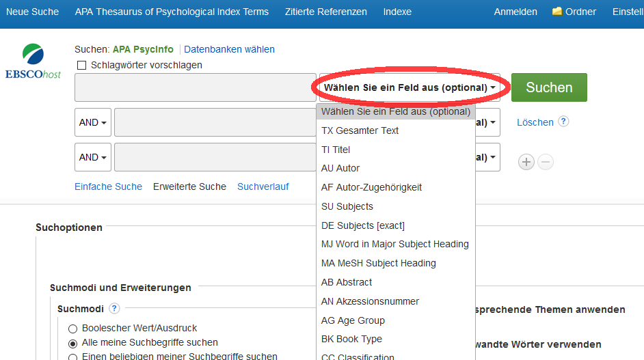This screenshot has width=644, height=360.
Task: Select Boolescher Wert/Ausdruck radio option
Action: [73, 329]
